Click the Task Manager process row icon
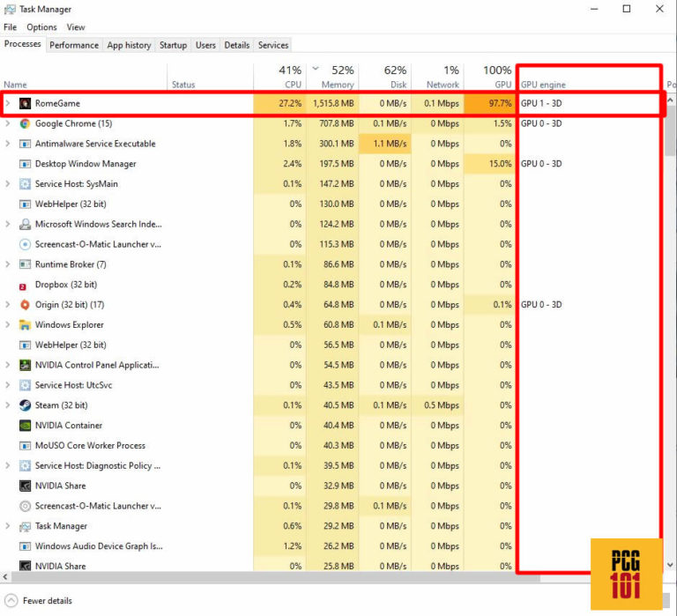Viewport: 677px width, 616px height. pos(25,526)
